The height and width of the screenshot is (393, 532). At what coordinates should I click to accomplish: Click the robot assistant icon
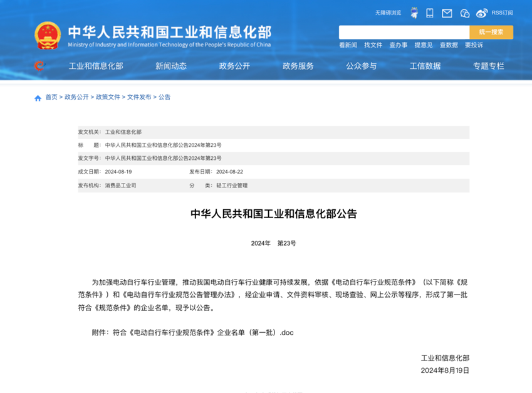pos(414,13)
